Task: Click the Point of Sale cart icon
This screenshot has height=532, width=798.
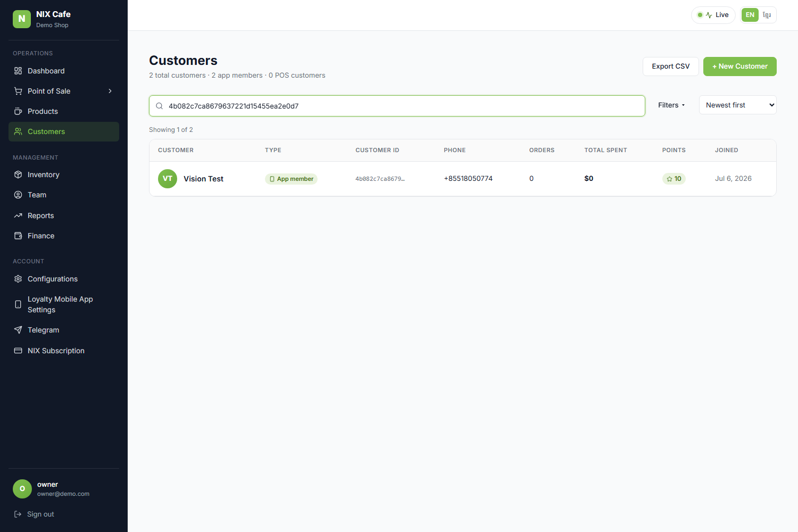Action: tap(18, 91)
